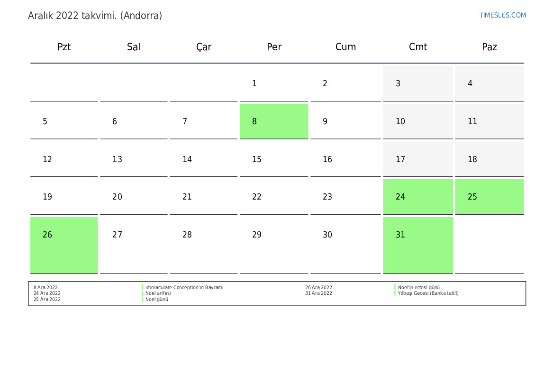Click the Noel günü legend entry
The image size is (554, 392).
pos(157,300)
